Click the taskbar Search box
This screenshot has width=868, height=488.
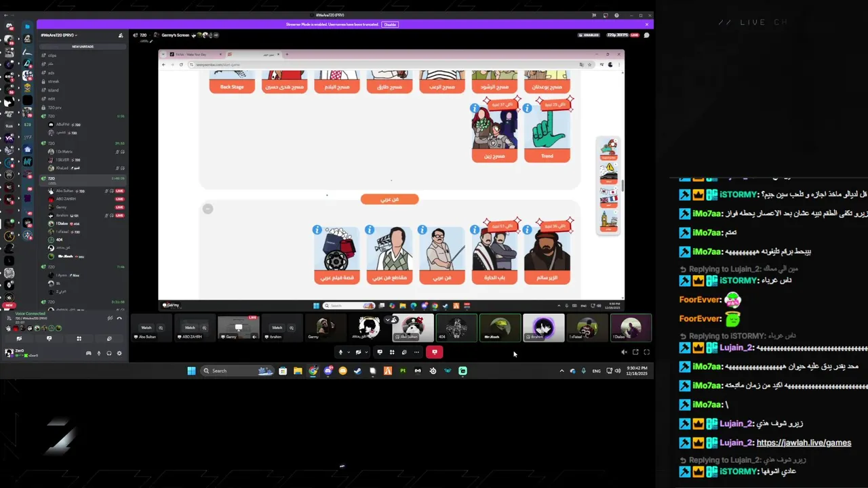point(237,371)
